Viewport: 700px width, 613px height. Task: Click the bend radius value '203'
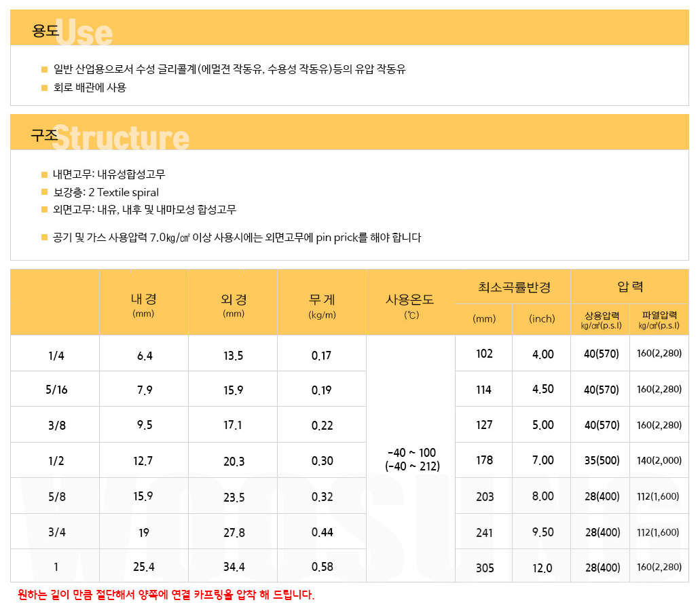(x=485, y=497)
